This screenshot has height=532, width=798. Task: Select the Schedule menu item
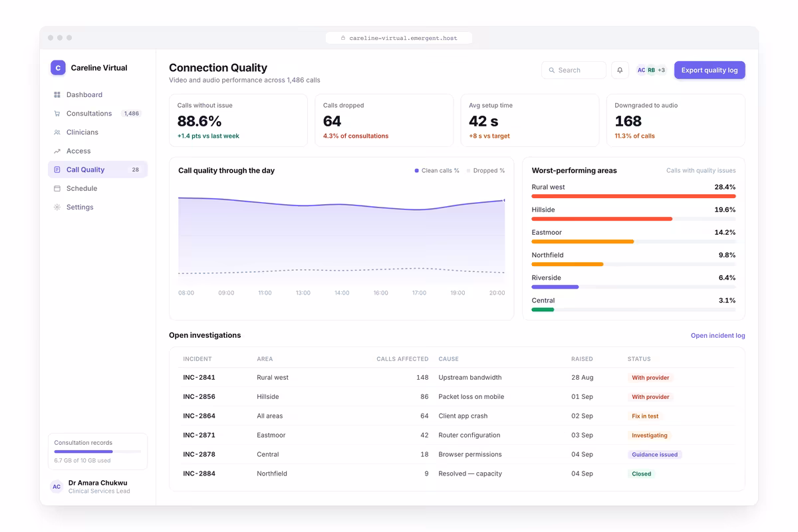click(x=98, y=188)
